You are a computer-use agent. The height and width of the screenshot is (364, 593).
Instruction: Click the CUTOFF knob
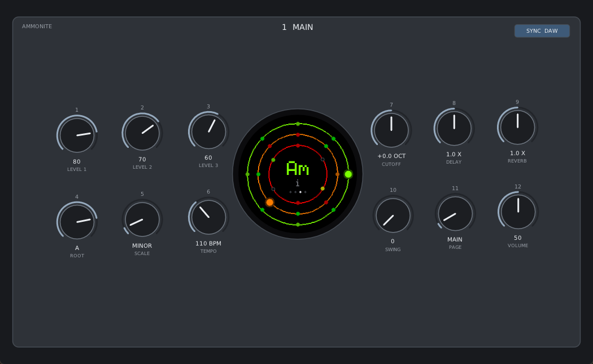click(391, 130)
